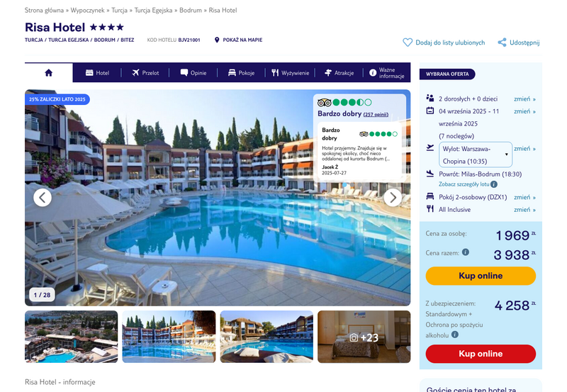The height and width of the screenshot is (392, 567).
Task: Open the 257 opinii reviews link
Action: (376, 115)
